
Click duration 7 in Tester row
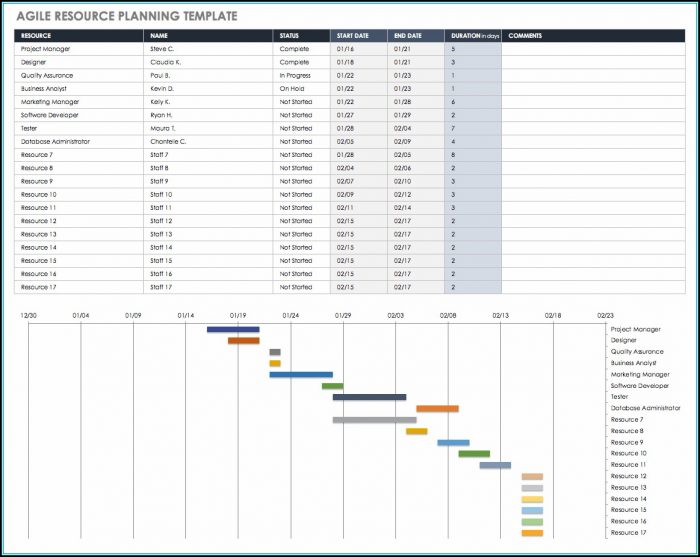pos(473,129)
